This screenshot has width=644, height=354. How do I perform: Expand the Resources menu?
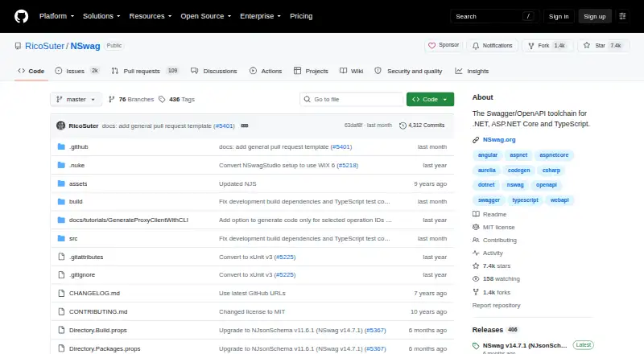(151, 16)
